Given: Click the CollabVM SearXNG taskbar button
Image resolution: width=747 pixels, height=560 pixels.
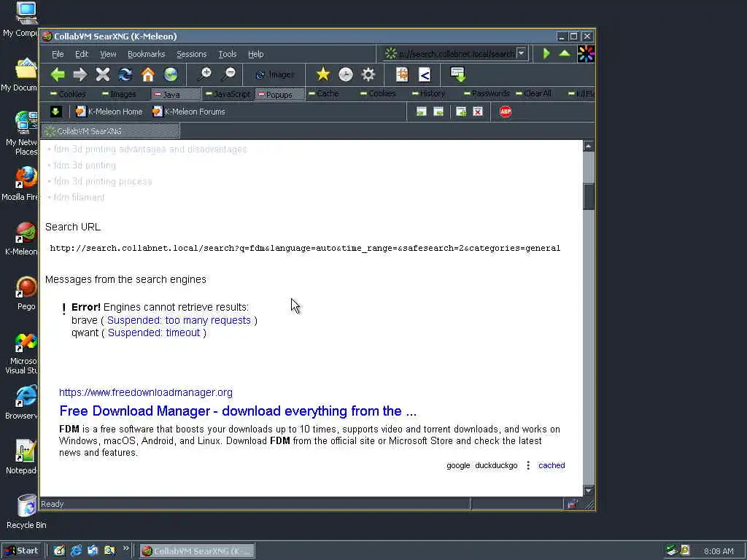Looking at the screenshot, I should [x=197, y=551].
